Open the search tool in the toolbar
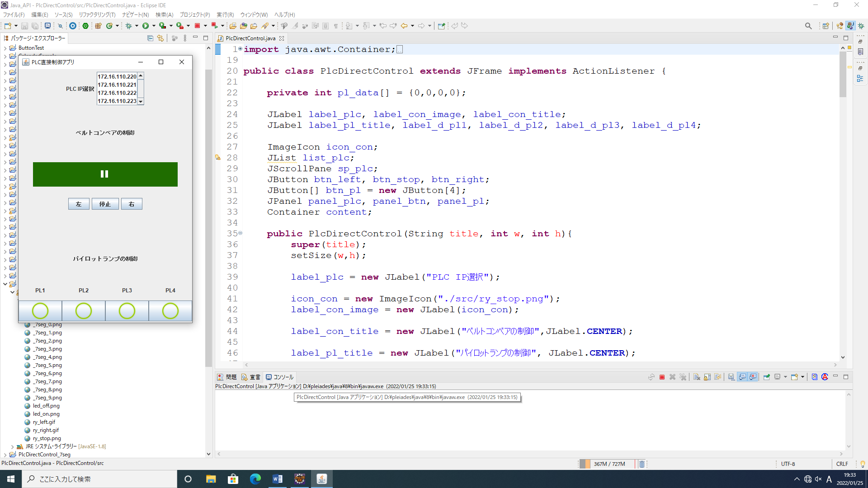 coord(809,26)
